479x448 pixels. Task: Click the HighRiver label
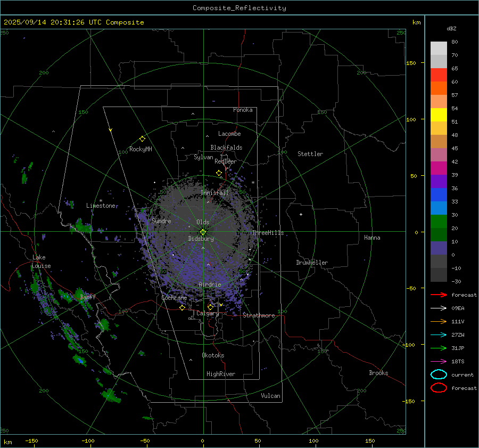(221, 374)
